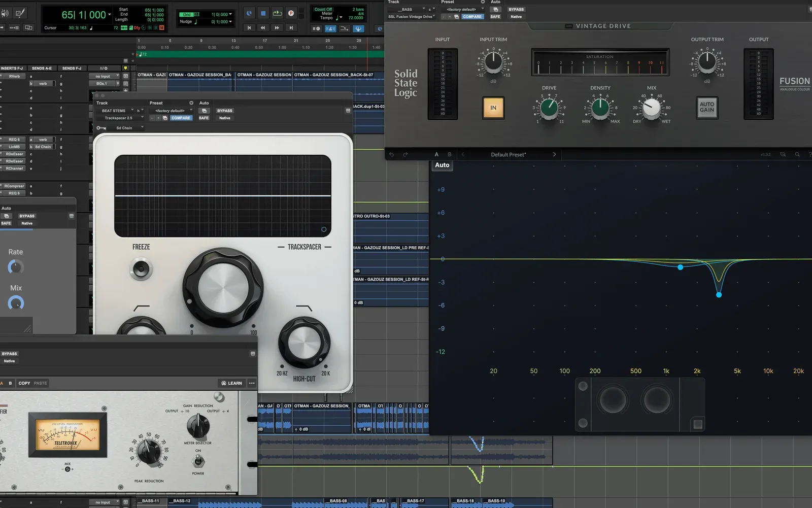Open the LinMB insert slot
The width and height of the screenshot is (812, 508).
pos(14,147)
